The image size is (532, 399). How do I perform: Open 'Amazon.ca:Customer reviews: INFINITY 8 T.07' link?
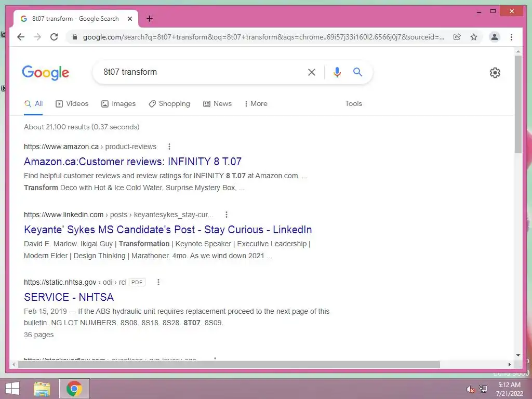[132, 162]
